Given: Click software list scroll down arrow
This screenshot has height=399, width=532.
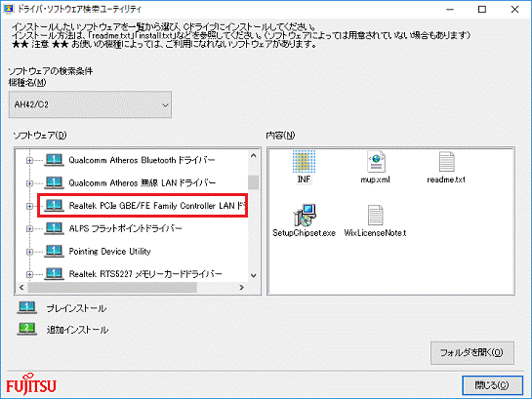Looking at the screenshot, I should (254, 276).
